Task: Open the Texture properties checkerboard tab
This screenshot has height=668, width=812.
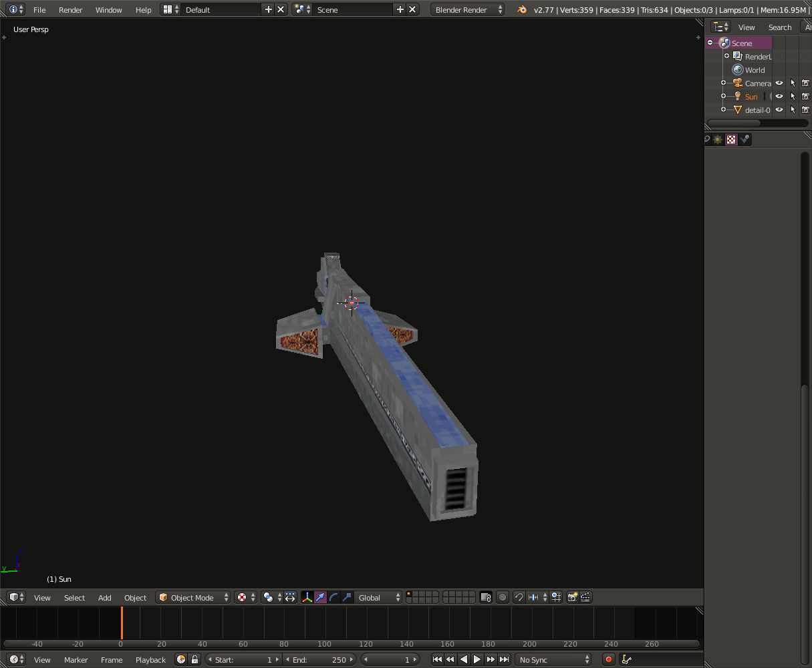Action: coord(731,140)
